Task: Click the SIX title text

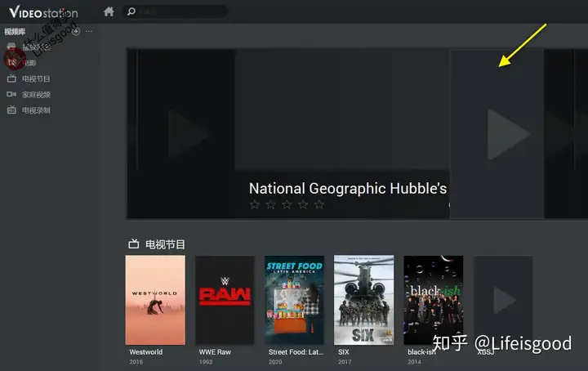Action: [x=344, y=352]
